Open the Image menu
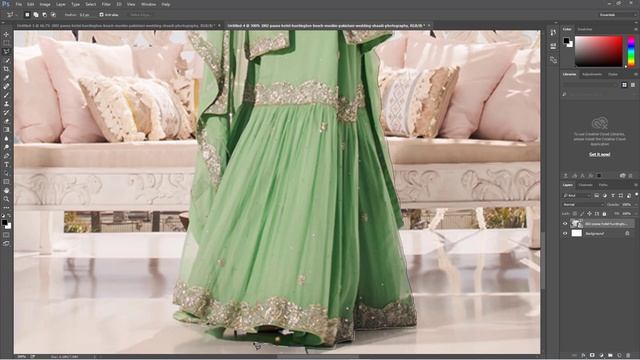This screenshot has height=360, width=640. pos(45,4)
